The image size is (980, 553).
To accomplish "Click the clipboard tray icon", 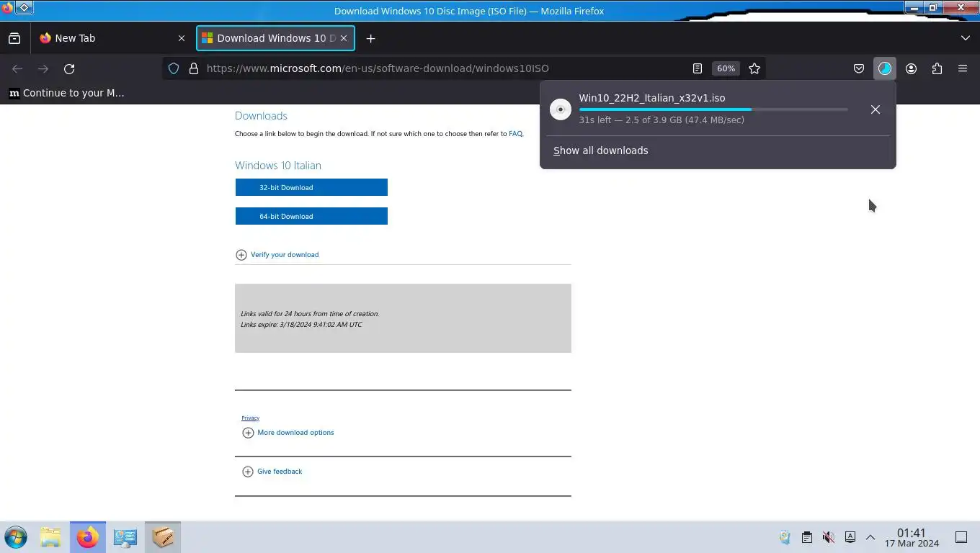I will click(x=807, y=537).
